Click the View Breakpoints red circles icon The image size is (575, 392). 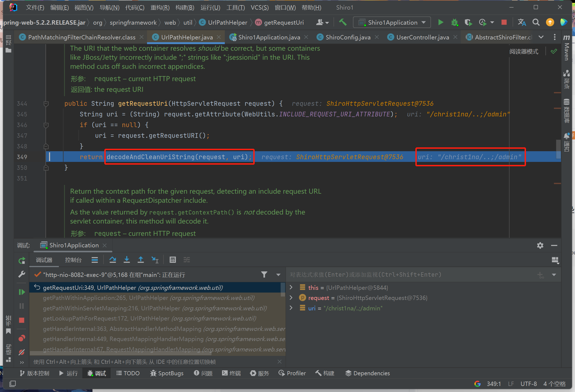[22, 338]
